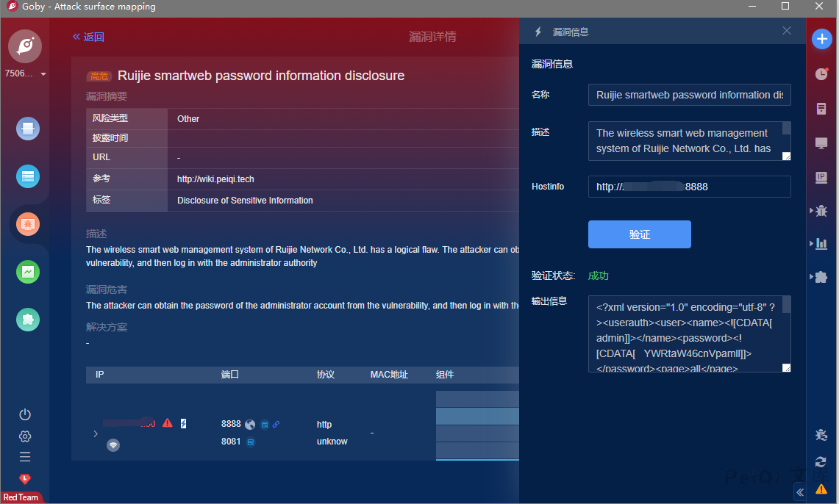Click the 名称 name input field
The width and height of the screenshot is (839, 504).
click(689, 95)
